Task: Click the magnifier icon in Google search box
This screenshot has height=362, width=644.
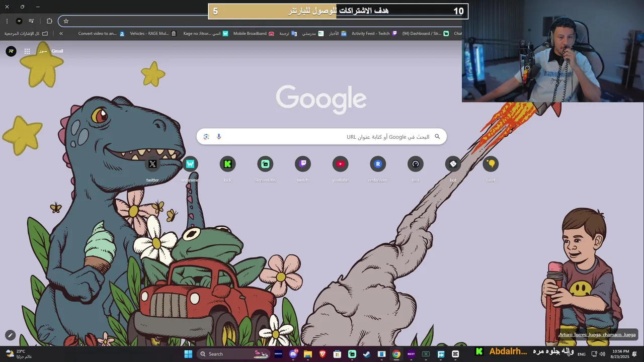Action: pyautogui.click(x=437, y=137)
